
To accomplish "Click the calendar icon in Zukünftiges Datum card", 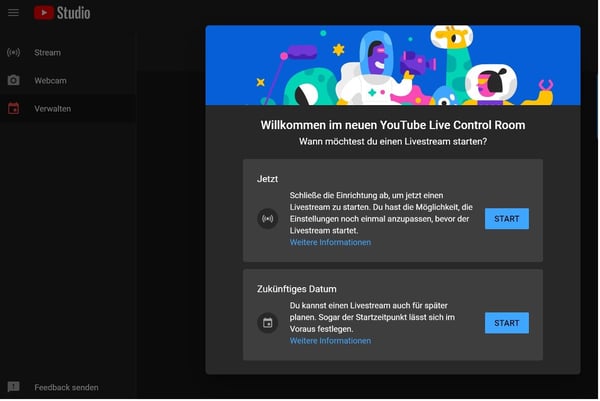I will [x=267, y=323].
